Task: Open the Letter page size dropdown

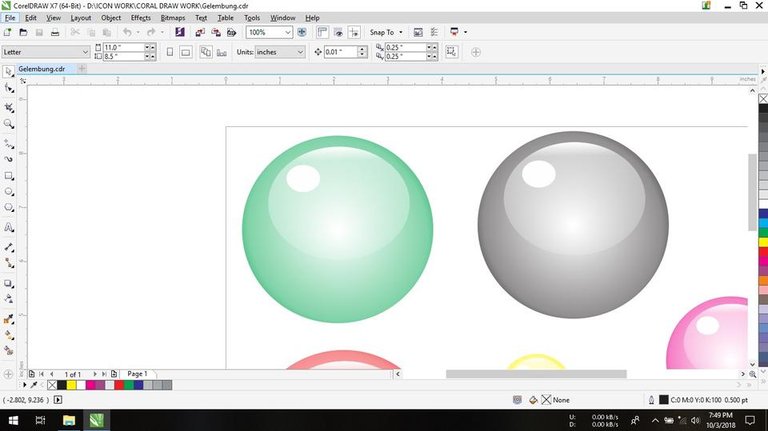Action: [x=84, y=52]
